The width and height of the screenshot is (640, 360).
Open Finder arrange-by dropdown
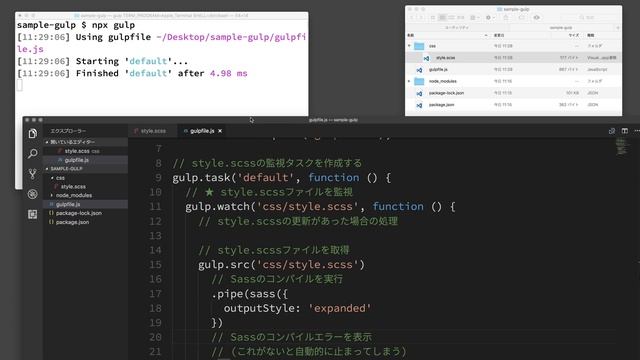click(x=474, y=18)
